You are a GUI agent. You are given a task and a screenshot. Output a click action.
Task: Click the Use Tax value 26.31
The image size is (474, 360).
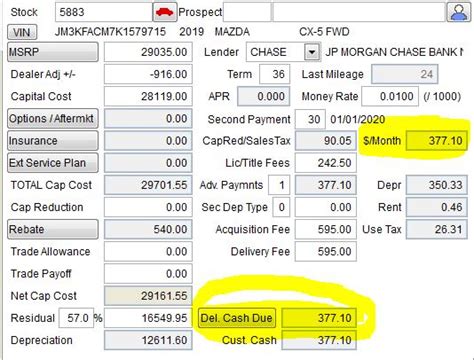(x=437, y=229)
